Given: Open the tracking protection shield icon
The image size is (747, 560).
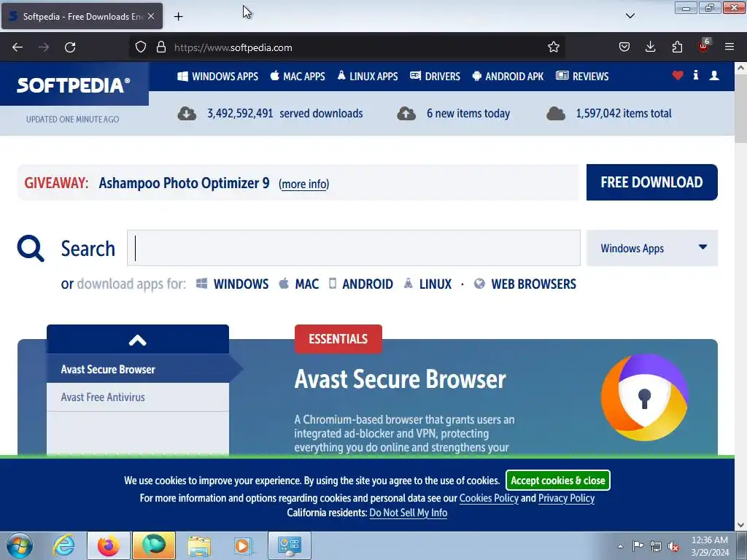Looking at the screenshot, I should 141,47.
